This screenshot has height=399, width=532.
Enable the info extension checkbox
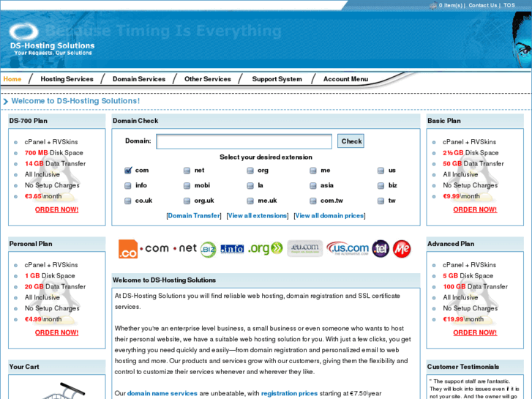coord(128,185)
